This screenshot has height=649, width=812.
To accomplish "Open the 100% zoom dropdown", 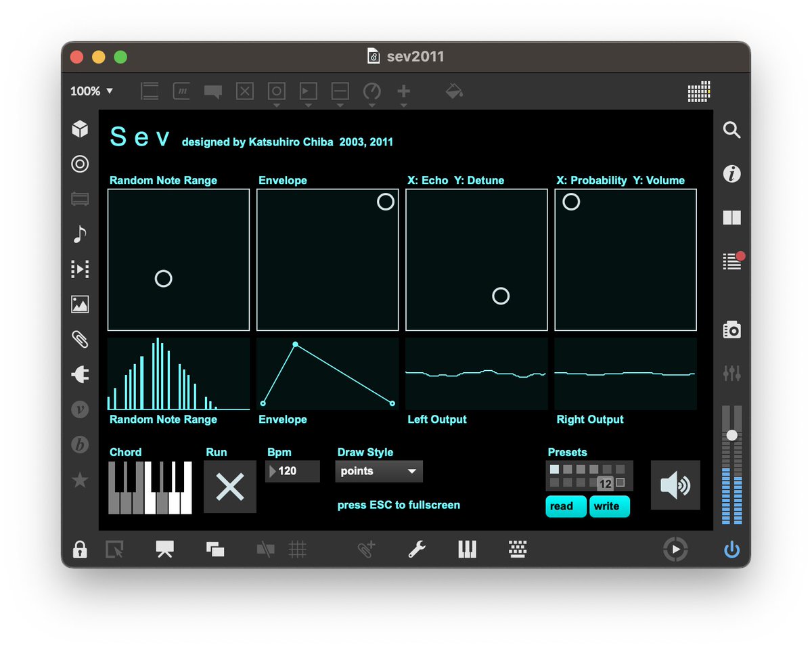I will pos(91,91).
